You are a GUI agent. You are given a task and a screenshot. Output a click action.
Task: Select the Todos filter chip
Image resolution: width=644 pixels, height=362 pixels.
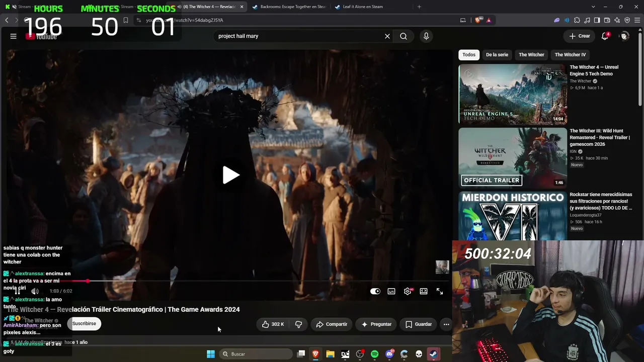469,55
